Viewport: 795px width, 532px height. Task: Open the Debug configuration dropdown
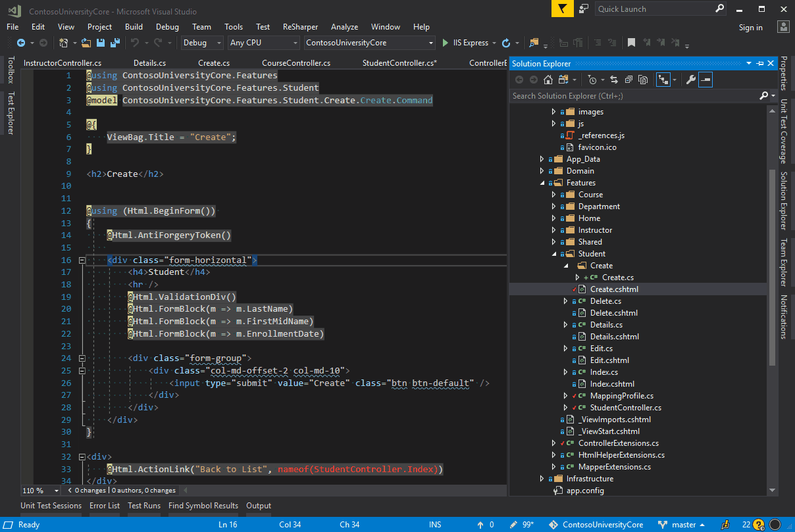(x=203, y=43)
